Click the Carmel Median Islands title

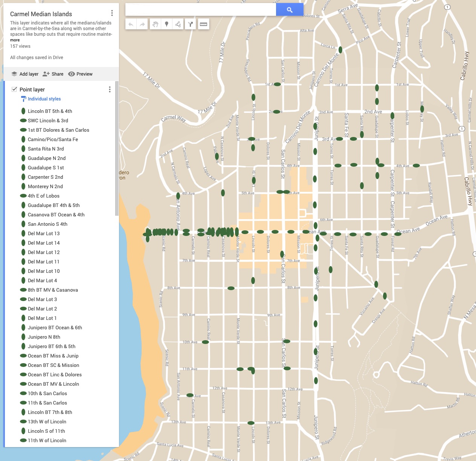point(41,14)
